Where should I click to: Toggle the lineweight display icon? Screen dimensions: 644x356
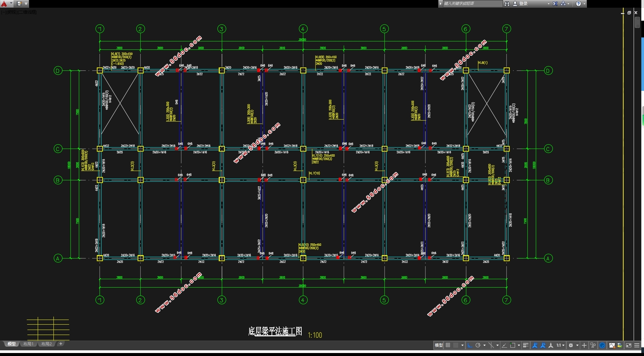point(525,345)
